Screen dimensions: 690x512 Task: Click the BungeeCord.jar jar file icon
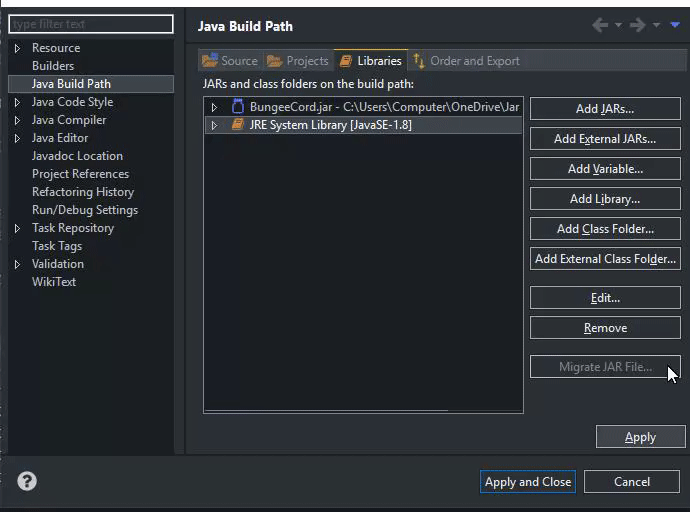point(238,106)
